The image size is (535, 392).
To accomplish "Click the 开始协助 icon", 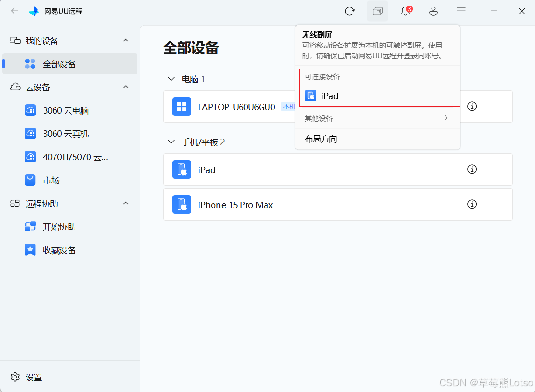I will (30, 226).
